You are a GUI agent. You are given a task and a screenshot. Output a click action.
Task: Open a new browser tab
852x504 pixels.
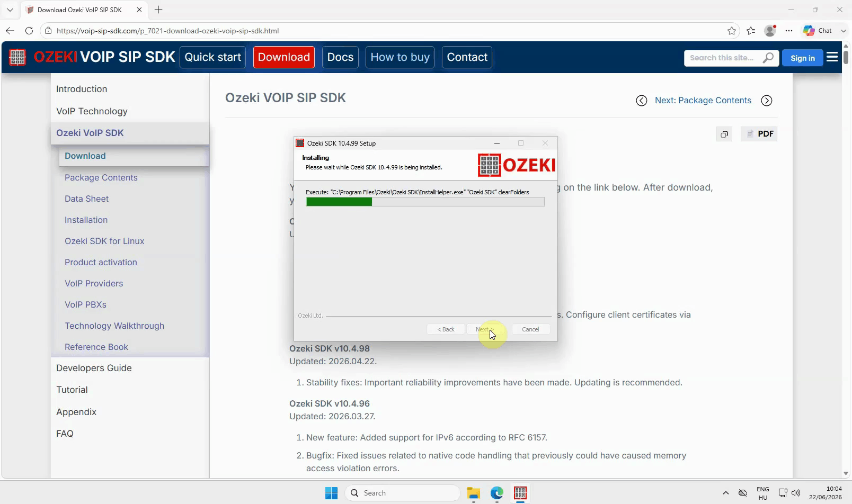(x=158, y=10)
